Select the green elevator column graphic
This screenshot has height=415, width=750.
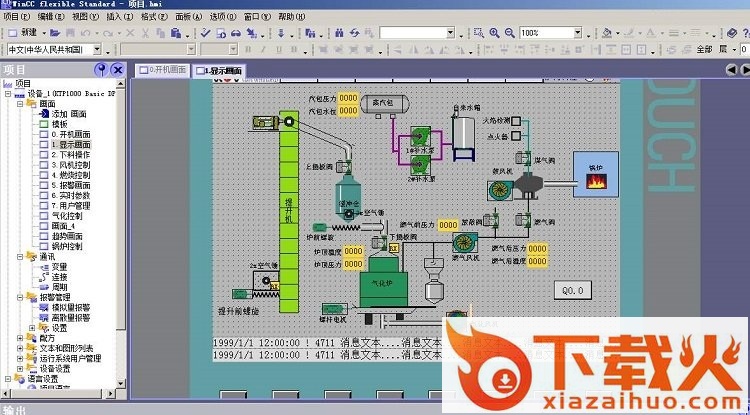(288, 216)
